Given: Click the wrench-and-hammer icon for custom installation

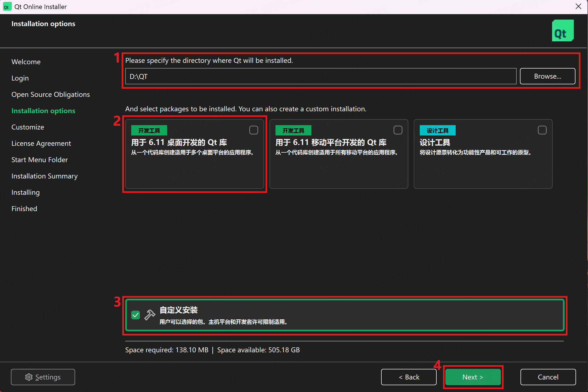Looking at the screenshot, I should 150,315.
